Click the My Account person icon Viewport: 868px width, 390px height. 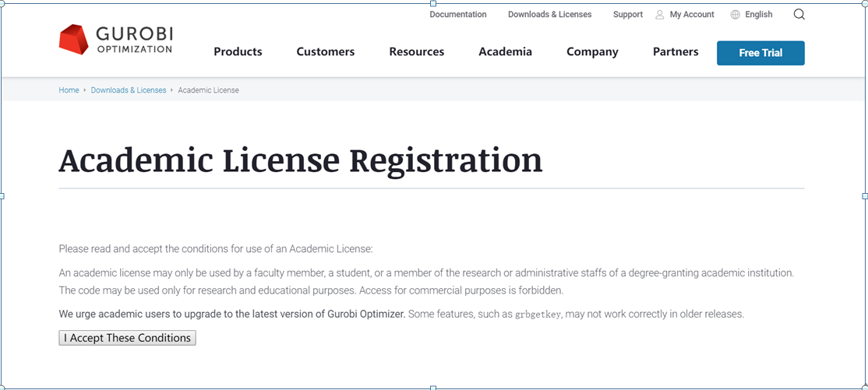pyautogui.click(x=659, y=15)
